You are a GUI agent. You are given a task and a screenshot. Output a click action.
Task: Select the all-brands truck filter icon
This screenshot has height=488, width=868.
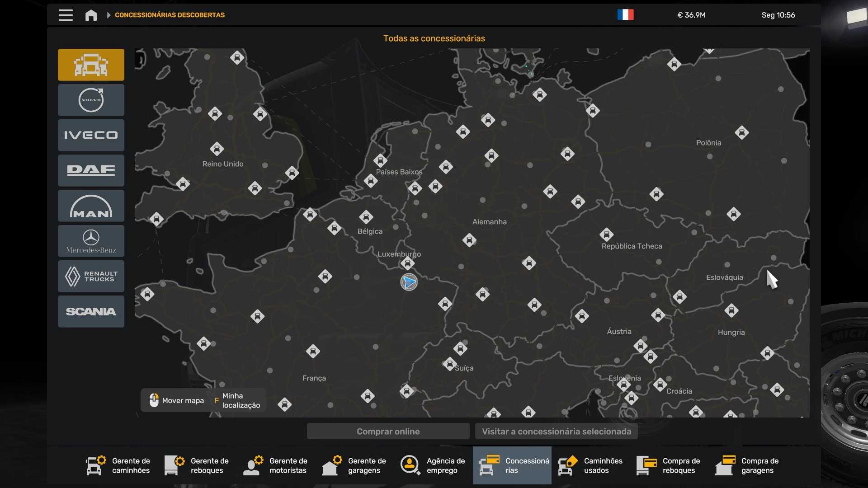(x=91, y=65)
